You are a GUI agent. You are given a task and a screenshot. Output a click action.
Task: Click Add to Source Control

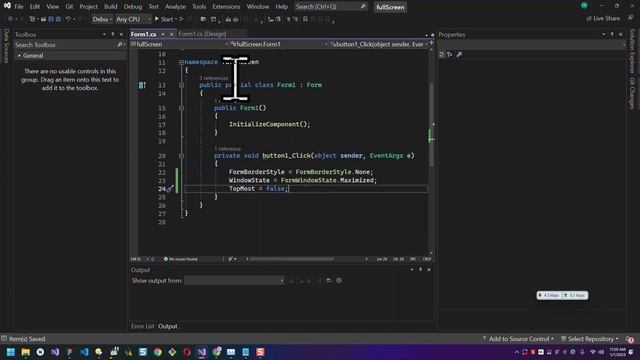(518, 339)
